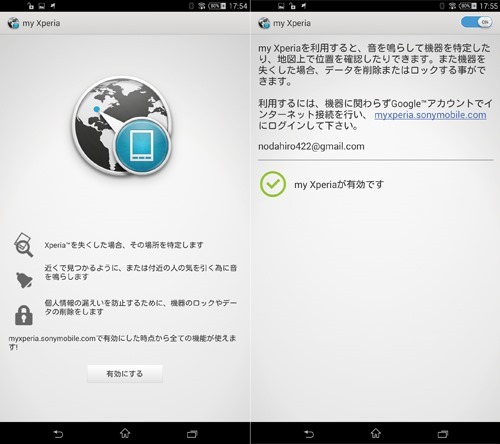Viewport: 500px width, 444px height.
Task: Tap Wi-Fi icon in right status bar
Action: (452, 6)
